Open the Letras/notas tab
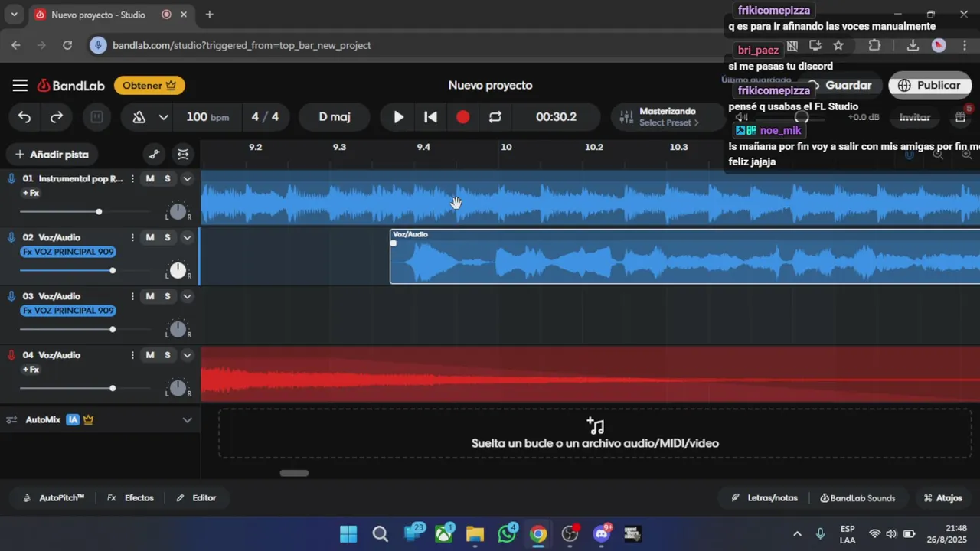Image resolution: width=980 pixels, height=551 pixels. pos(764,498)
